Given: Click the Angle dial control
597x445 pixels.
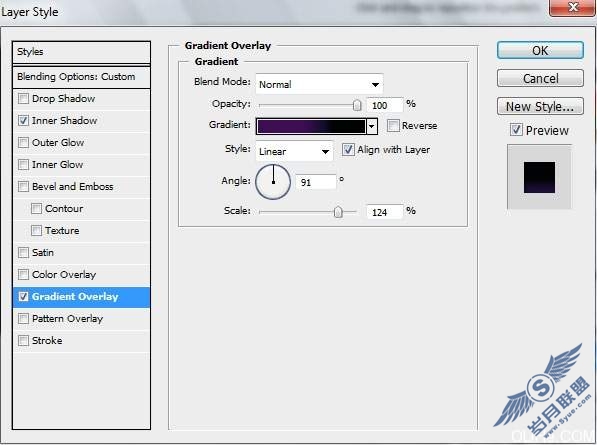Looking at the screenshot, I should click(x=273, y=182).
